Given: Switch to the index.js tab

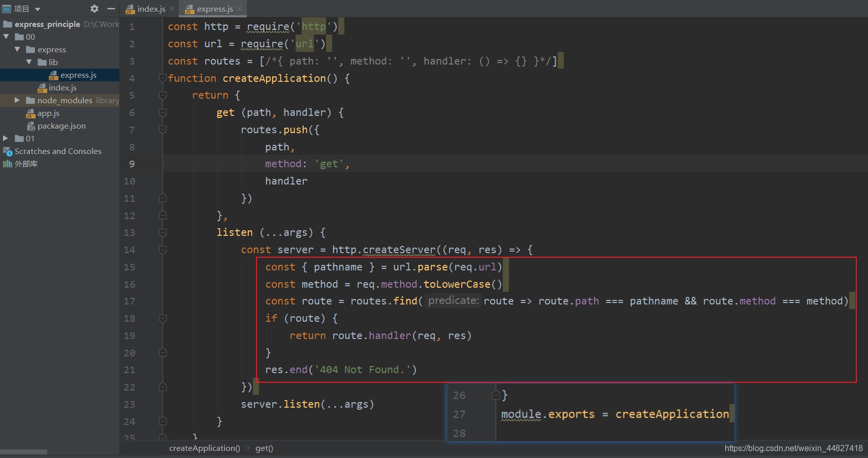Looking at the screenshot, I should click(151, 9).
